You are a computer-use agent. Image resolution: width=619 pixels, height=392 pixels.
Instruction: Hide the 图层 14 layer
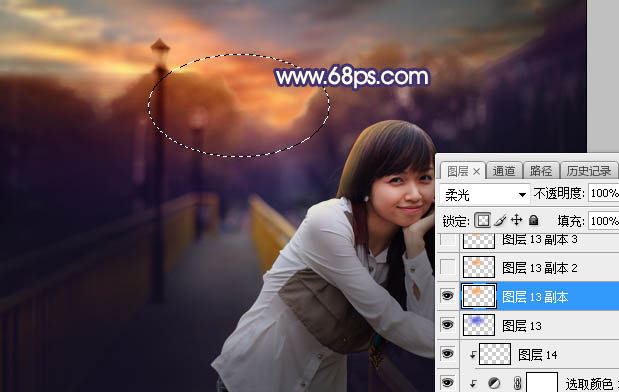448,354
